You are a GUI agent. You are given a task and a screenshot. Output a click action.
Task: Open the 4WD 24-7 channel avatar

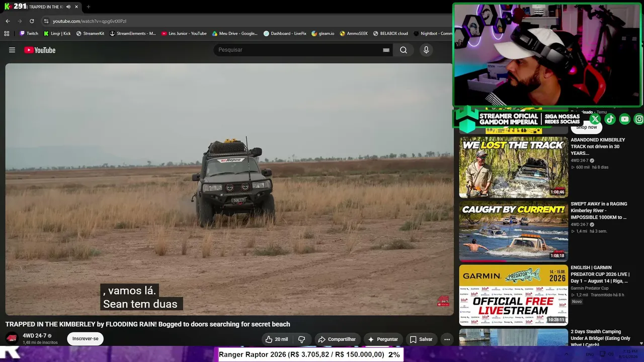point(12,338)
